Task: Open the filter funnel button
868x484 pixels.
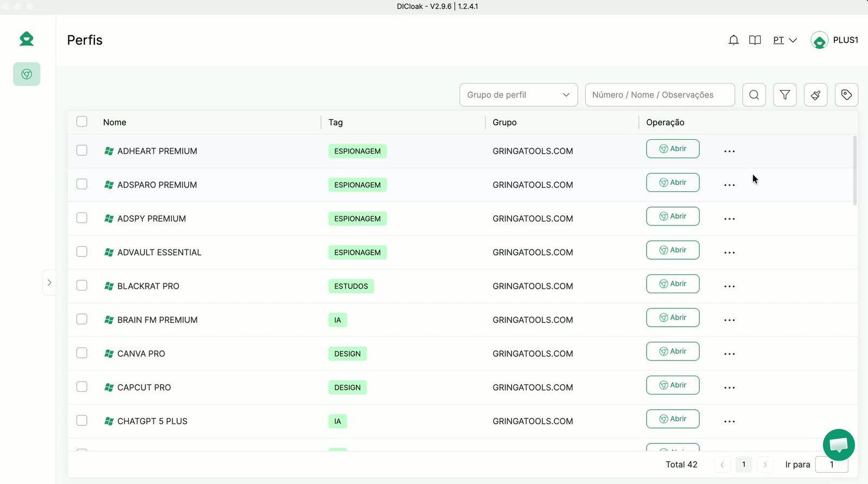Action: 785,95
